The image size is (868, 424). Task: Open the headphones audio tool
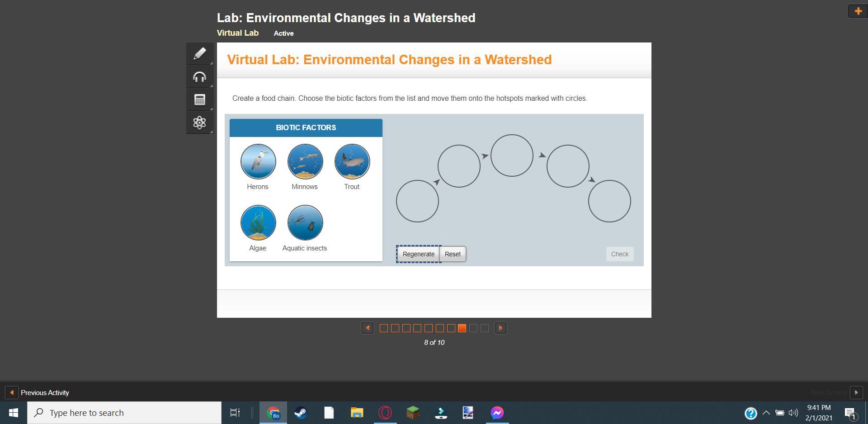click(x=199, y=77)
